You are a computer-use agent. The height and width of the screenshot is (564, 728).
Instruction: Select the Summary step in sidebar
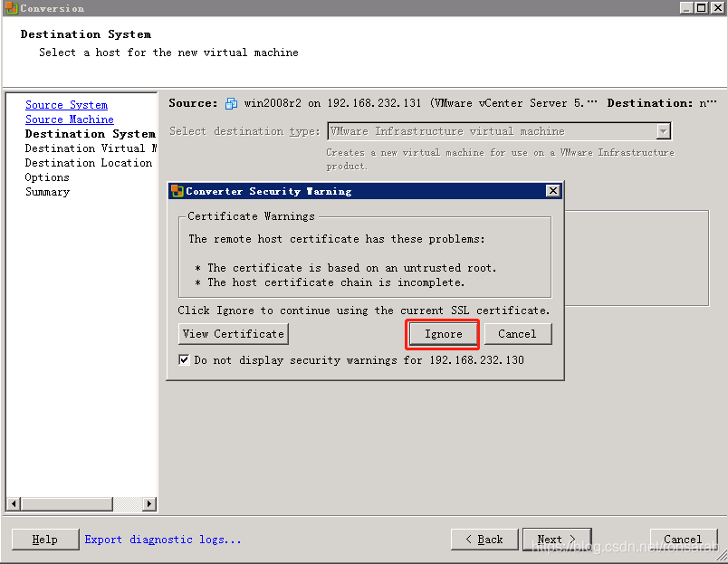(x=47, y=192)
